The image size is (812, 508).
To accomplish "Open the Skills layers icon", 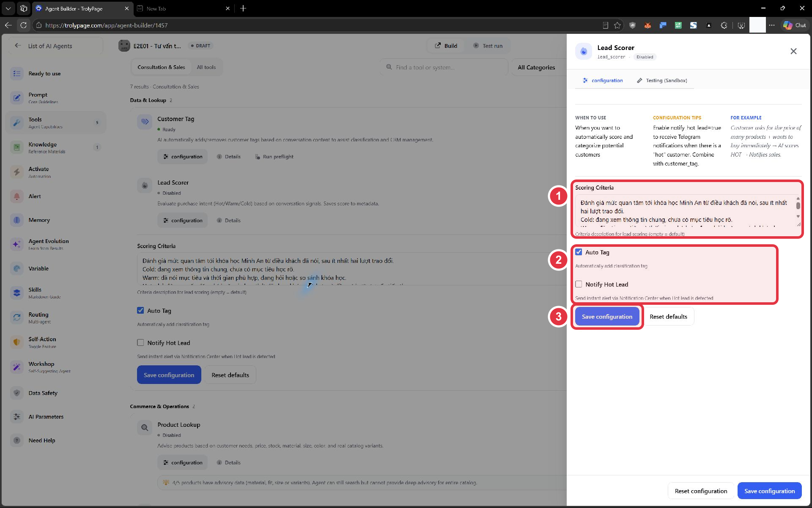I will [16, 293].
